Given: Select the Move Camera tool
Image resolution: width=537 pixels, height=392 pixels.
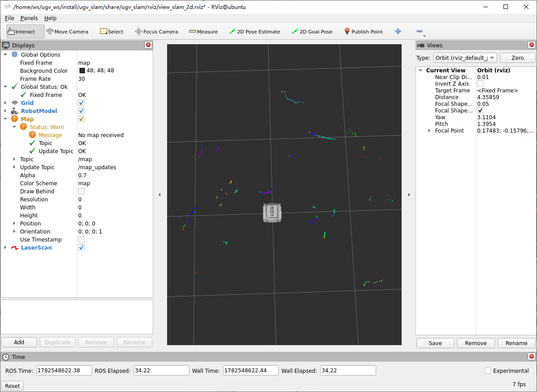Looking at the screenshot, I should pyautogui.click(x=67, y=32).
